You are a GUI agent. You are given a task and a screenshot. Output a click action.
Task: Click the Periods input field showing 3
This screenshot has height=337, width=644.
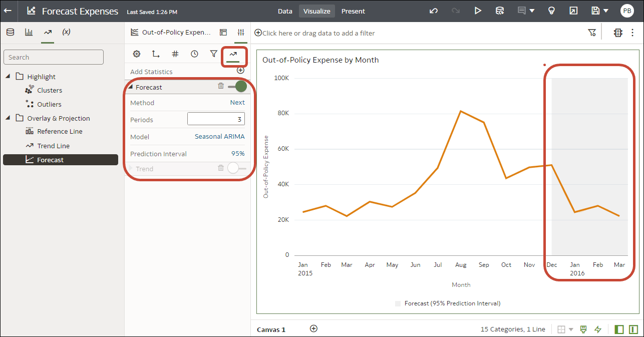coord(216,119)
